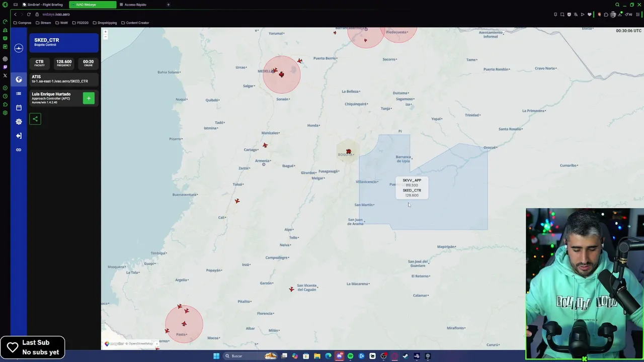
Task: Open the Compras bookmark folder
Action: [x=22, y=23]
